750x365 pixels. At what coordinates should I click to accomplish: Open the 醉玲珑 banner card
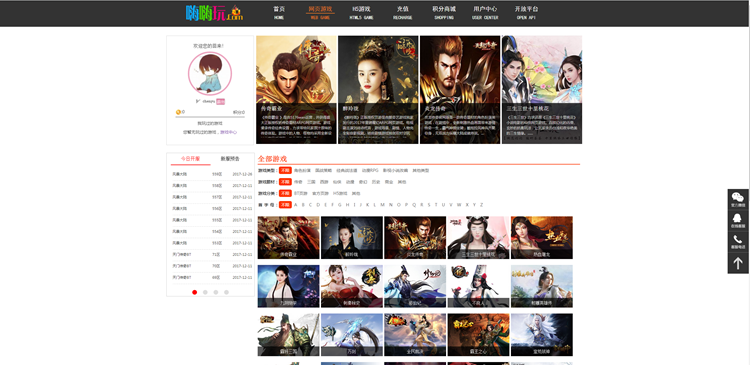pyautogui.click(x=378, y=89)
